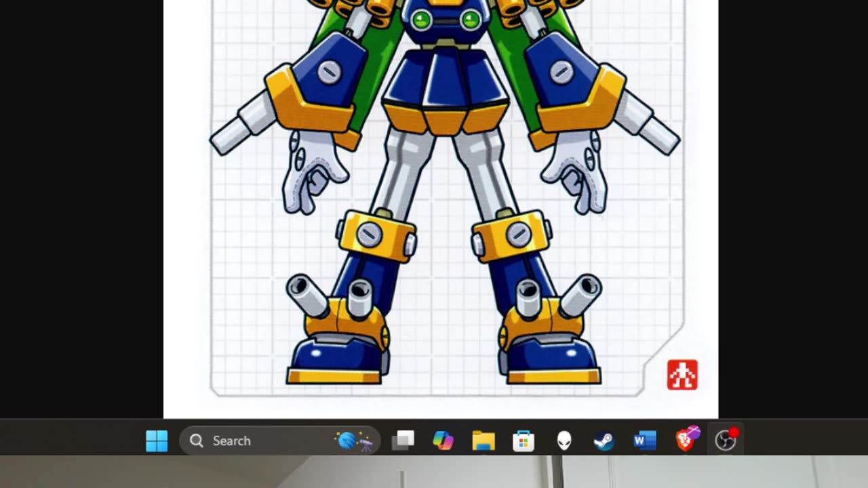Open Alienware Command Center alien icon
Image resolution: width=868 pixels, height=488 pixels.
click(x=564, y=441)
